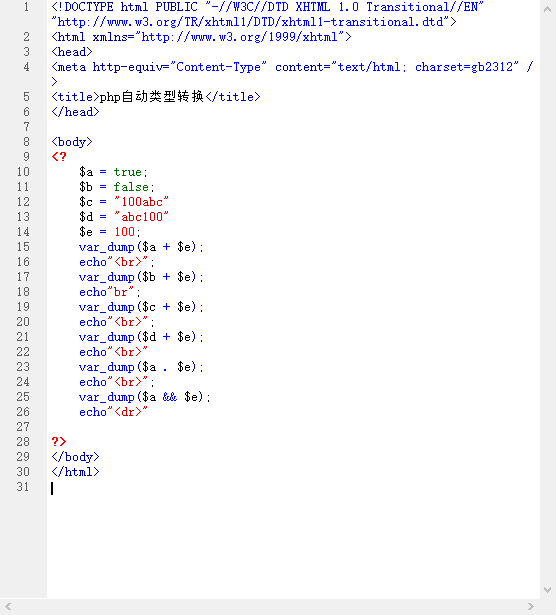Click line number 27 in the gutter
Screen dimensions: 556x615
pyautogui.click(x=23, y=427)
